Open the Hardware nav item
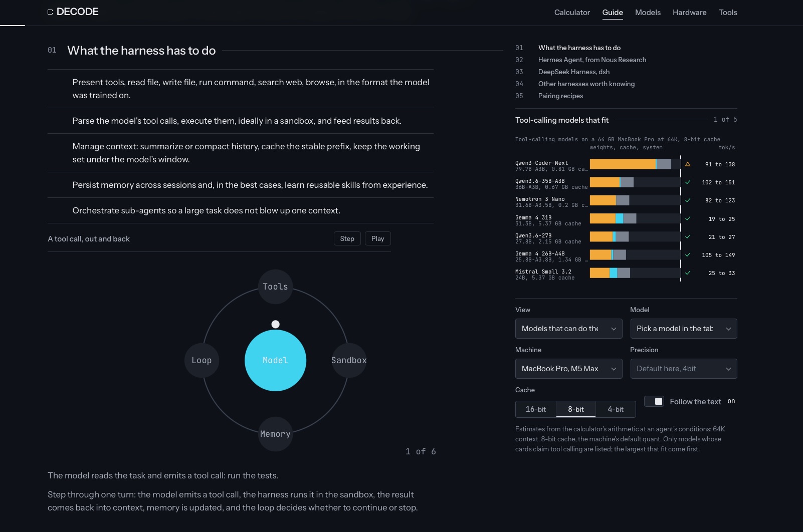 pos(689,13)
